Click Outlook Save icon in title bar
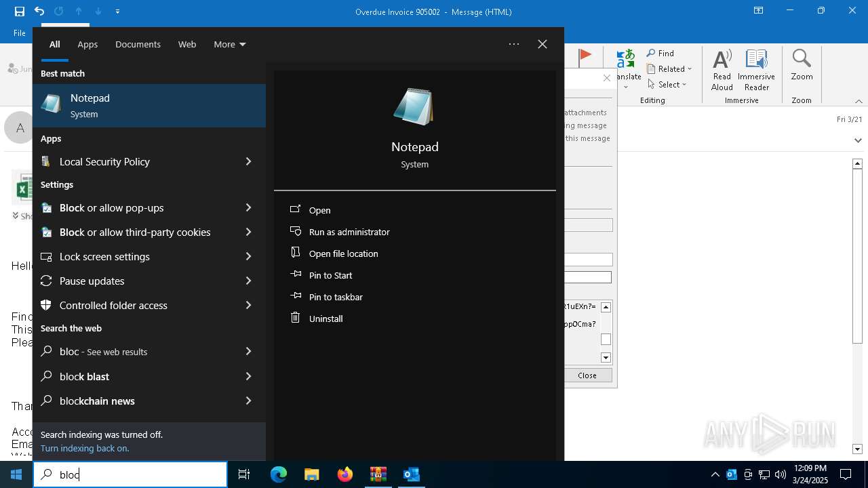The image size is (868, 488). tap(20, 12)
